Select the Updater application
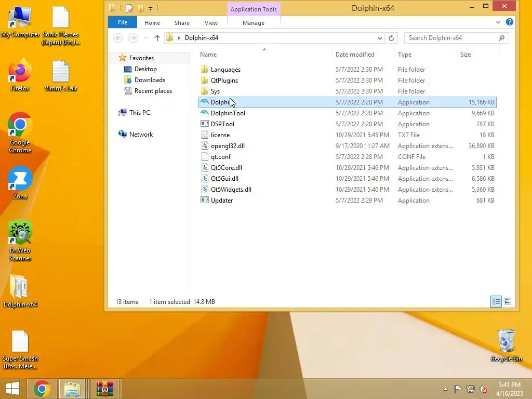 tap(348, 200)
